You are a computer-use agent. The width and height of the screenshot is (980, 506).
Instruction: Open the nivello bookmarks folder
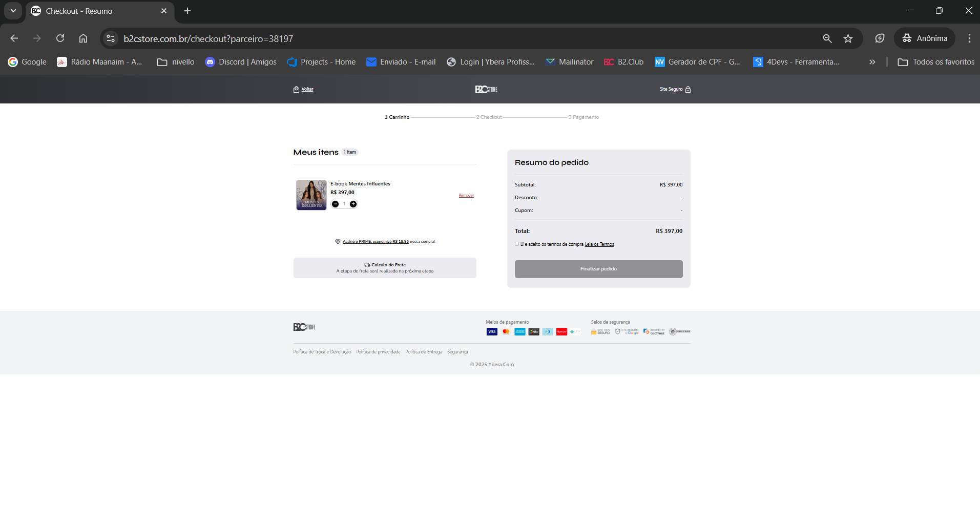click(176, 62)
